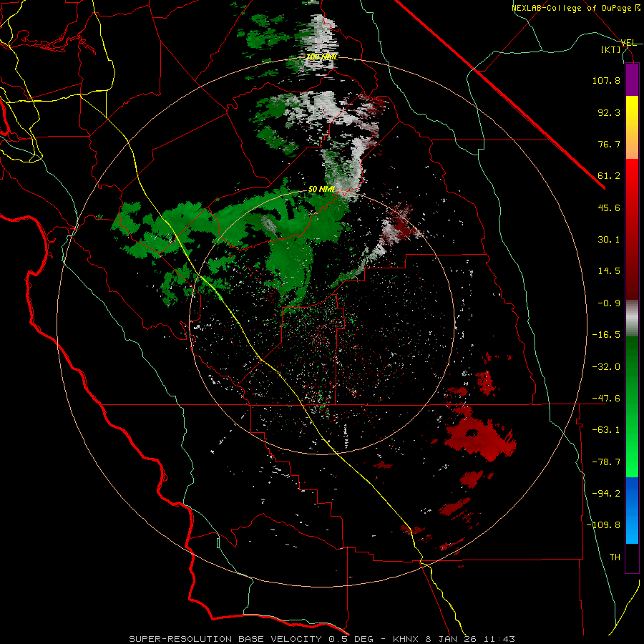Select the 107.8 velocity scale value
644x644 pixels.
[606, 80]
